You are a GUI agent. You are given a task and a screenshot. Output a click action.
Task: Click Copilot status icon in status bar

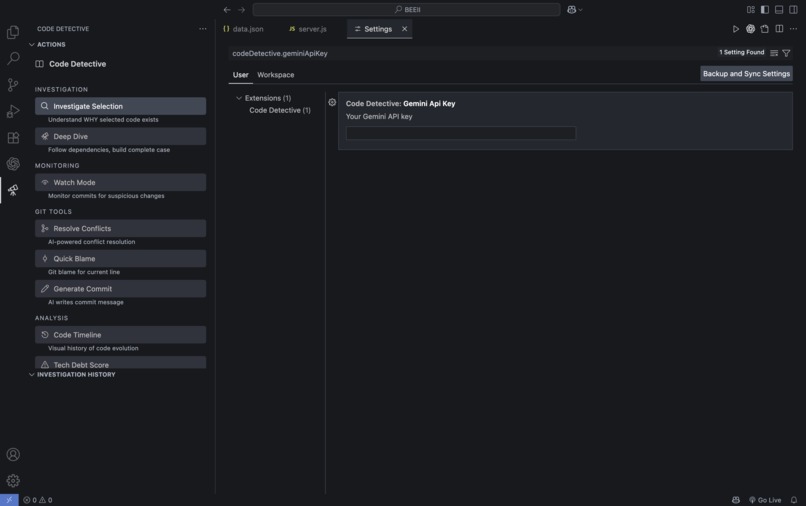pos(736,500)
